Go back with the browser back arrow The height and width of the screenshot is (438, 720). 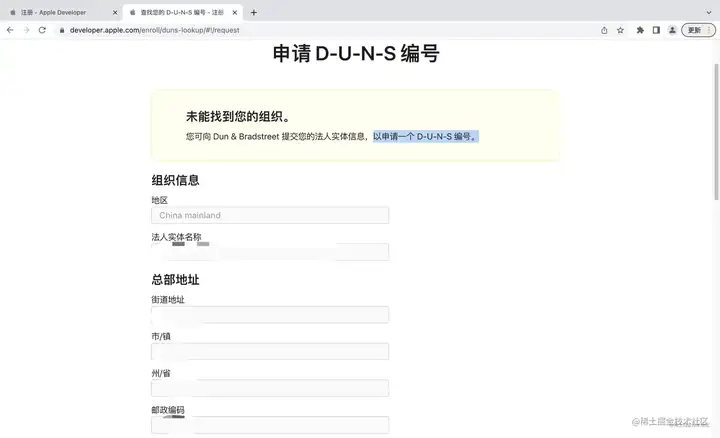coord(10,30)
